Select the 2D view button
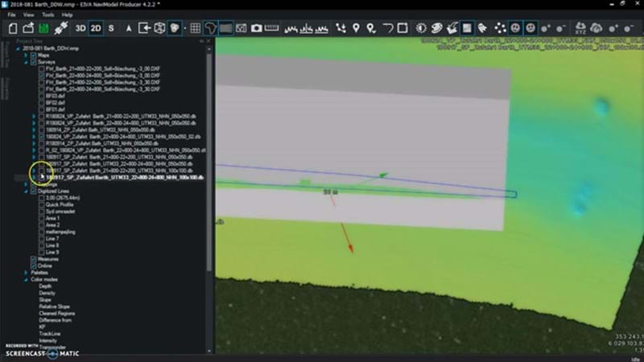 point(96,28)
